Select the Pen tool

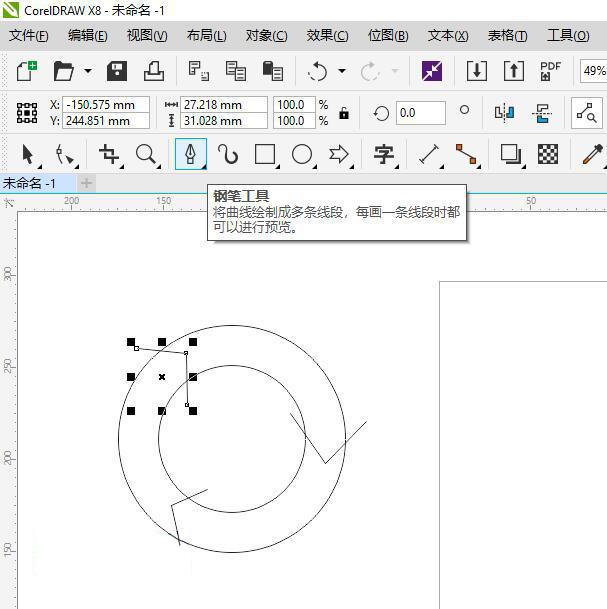click(x=190, y=154)
